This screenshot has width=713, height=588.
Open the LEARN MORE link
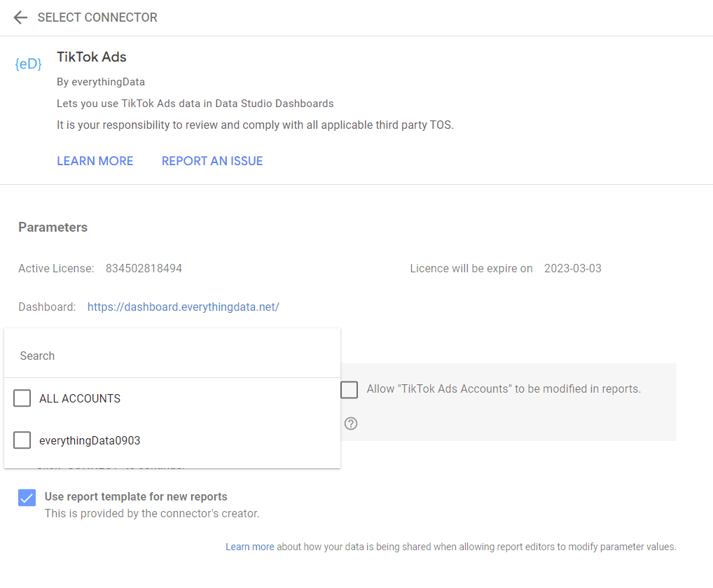pyautogui.click(x=95, y=161)
